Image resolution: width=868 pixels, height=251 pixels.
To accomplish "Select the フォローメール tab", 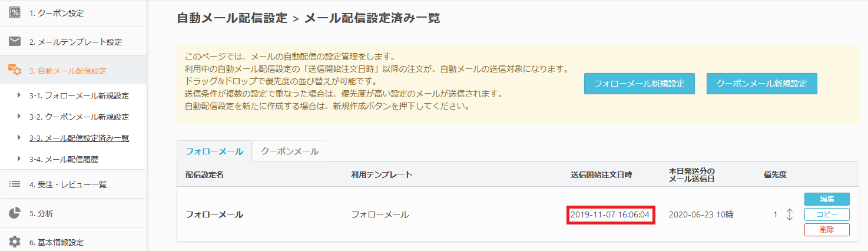I will click(214, 151).
